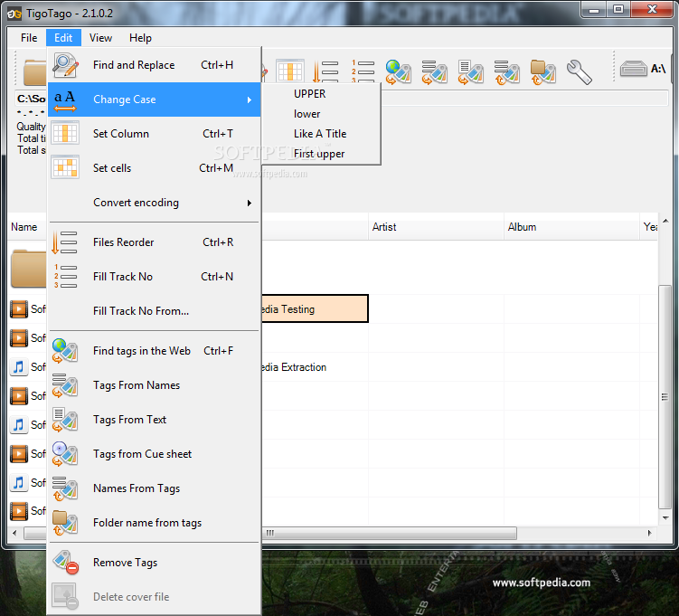The image size is (679, 616).
Task: Click the toolbar Tags From Names icon
Action: (434, 72)
